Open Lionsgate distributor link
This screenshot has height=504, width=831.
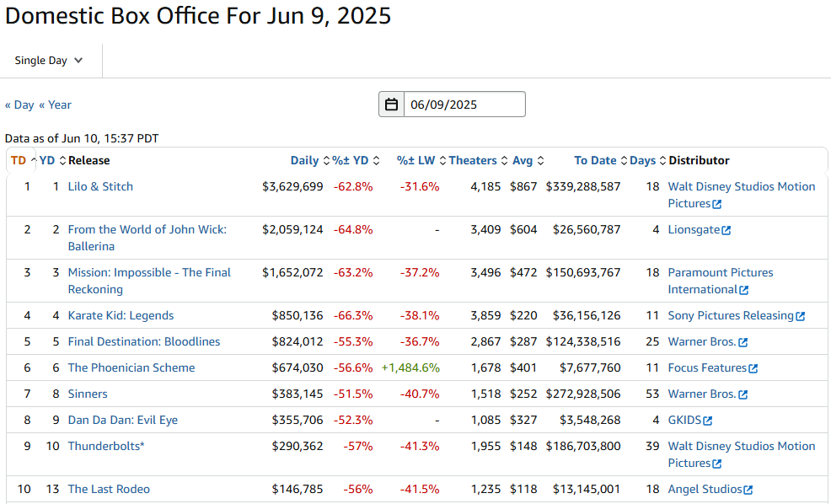(694, 229)
